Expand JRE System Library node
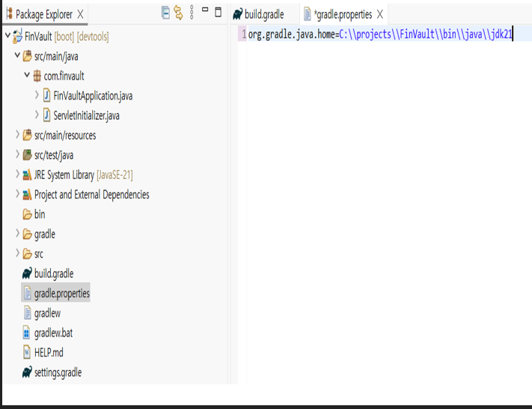This screenshot has width=532, height=409. [x=17, y=174]
